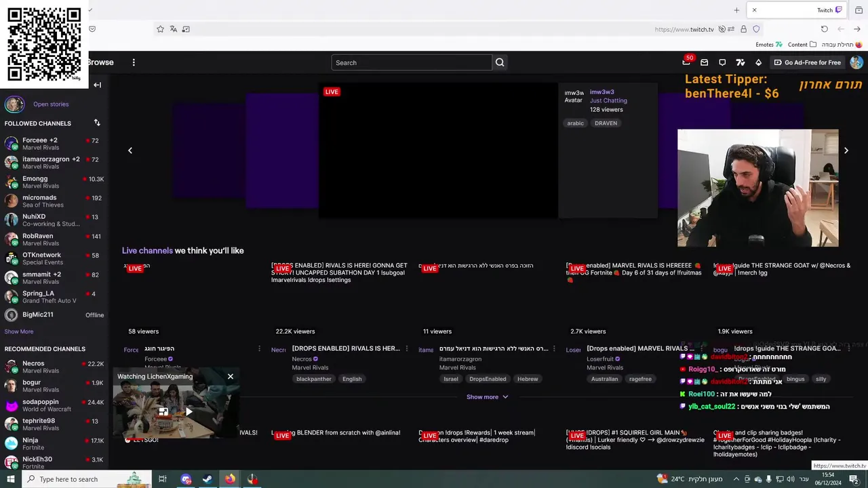868x488 pixels.
Task: Open the 7TV extension icon in Twitch header
Action: 740,62
